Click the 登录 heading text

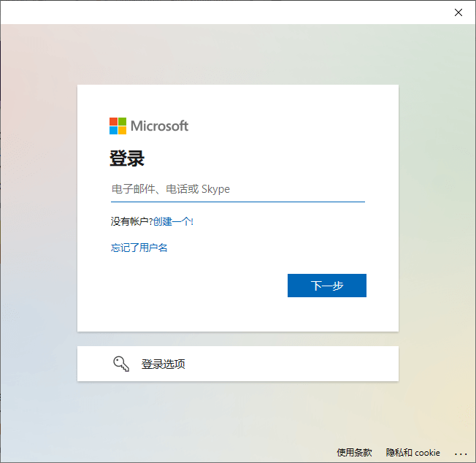click(x=127, y=158)
